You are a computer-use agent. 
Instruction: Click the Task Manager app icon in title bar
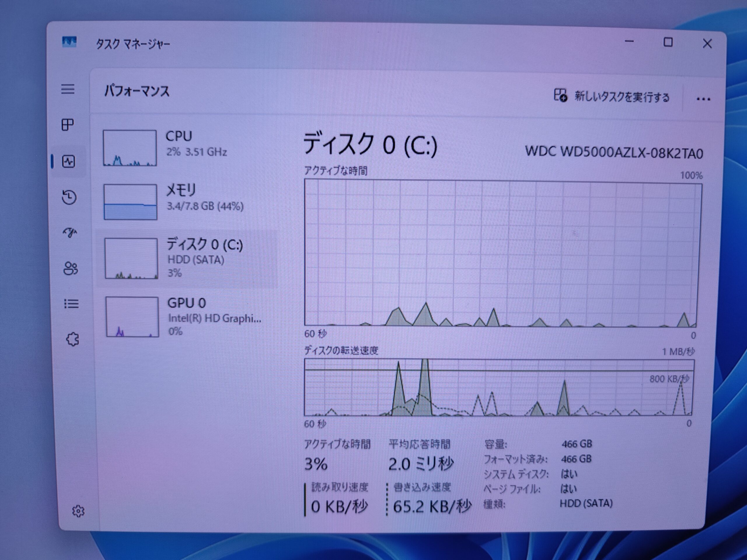pos(69,43)
